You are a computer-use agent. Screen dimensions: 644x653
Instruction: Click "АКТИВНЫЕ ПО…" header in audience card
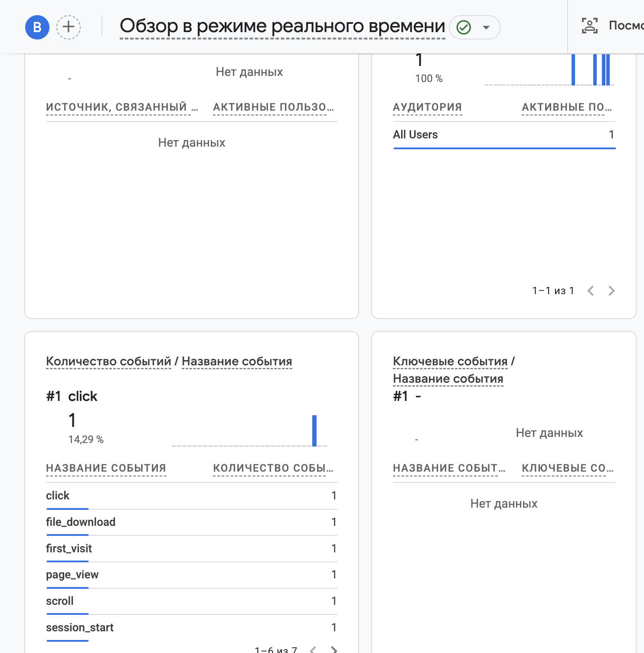click(567, 107)
